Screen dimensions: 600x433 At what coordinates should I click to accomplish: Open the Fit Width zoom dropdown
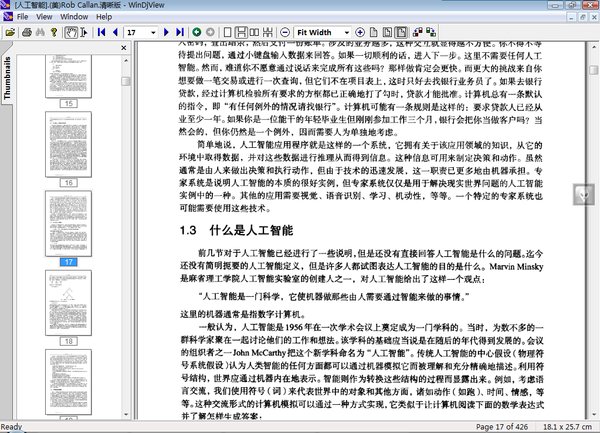(347, 33)
